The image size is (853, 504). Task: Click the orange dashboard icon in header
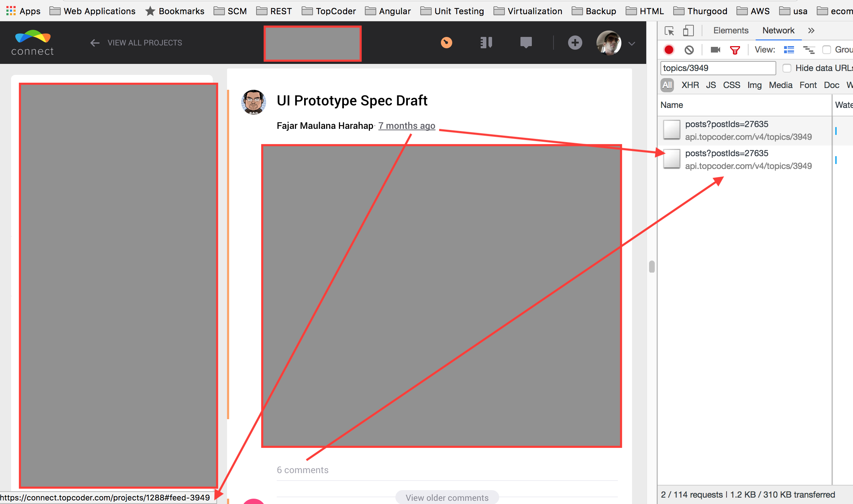click(x=446, y=43)
